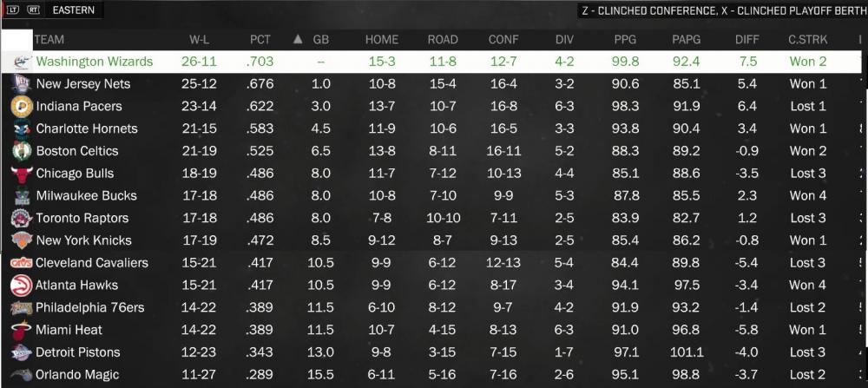Click the C.STRK column header
The image size is (868, 388).
807,40
